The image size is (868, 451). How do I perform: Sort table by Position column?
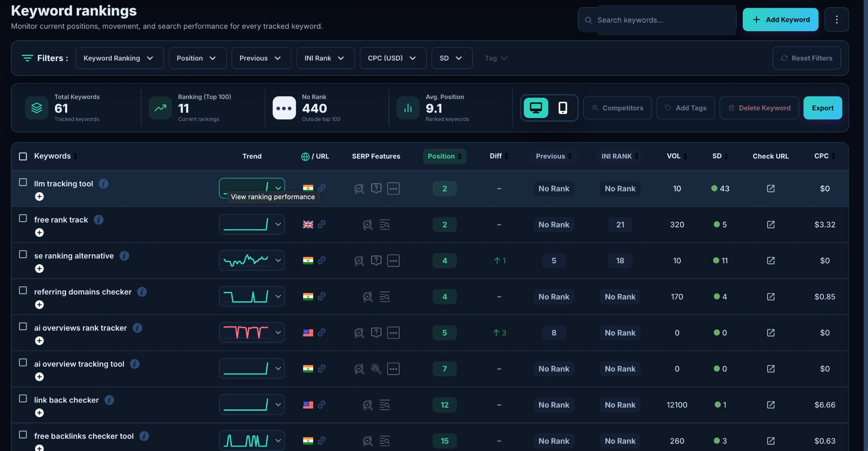444,156
